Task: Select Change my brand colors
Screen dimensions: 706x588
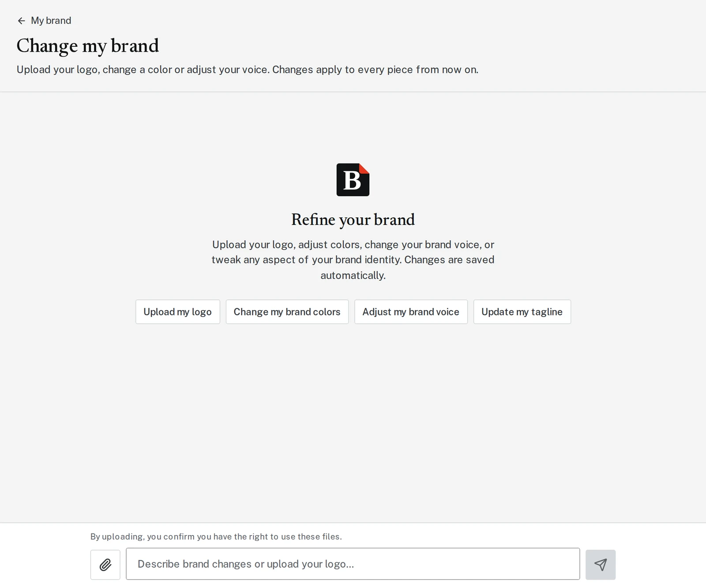Action: point(287,312)
